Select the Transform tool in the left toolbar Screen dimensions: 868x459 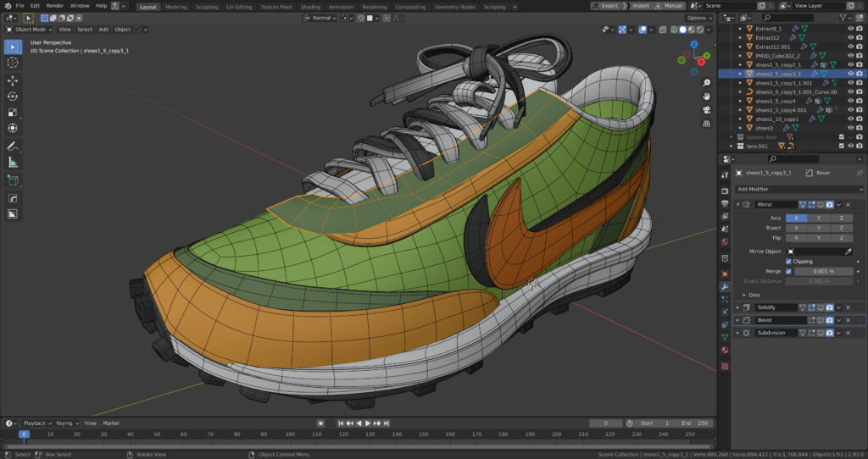[13, 128]
